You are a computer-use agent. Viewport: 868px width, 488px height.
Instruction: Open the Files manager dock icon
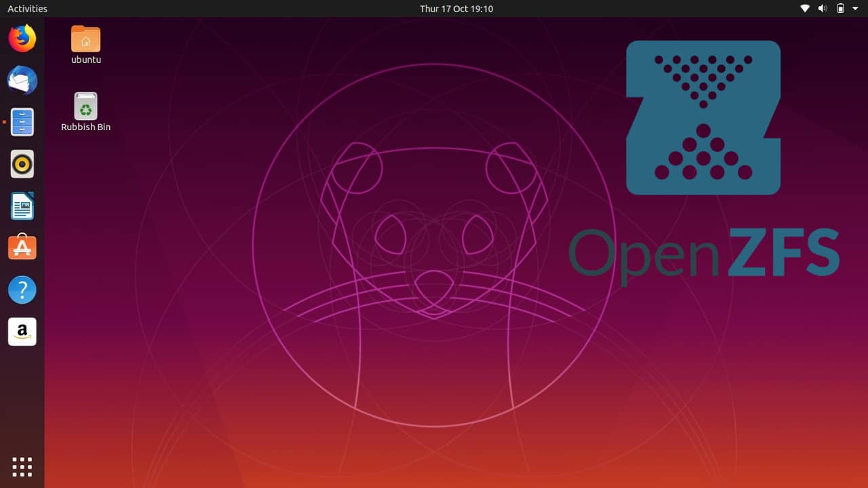[22, 122]
